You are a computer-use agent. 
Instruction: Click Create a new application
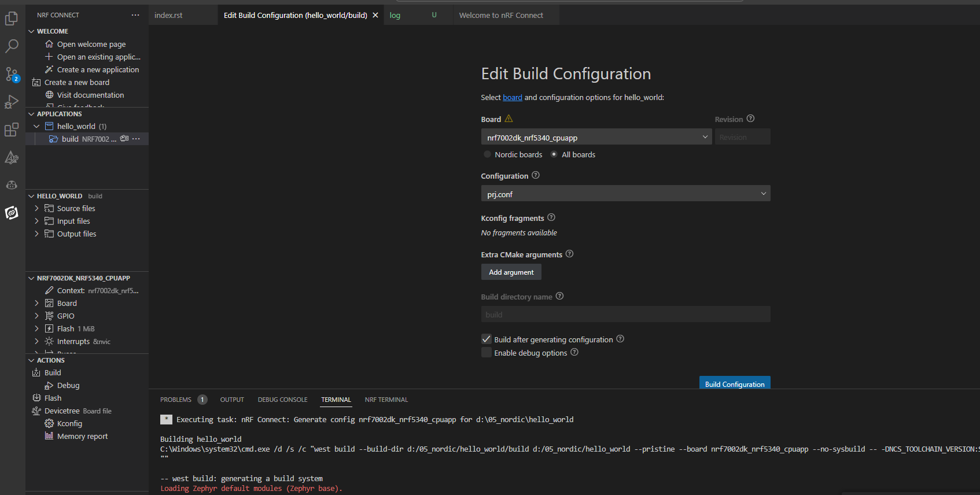click(x=98, y=69)
